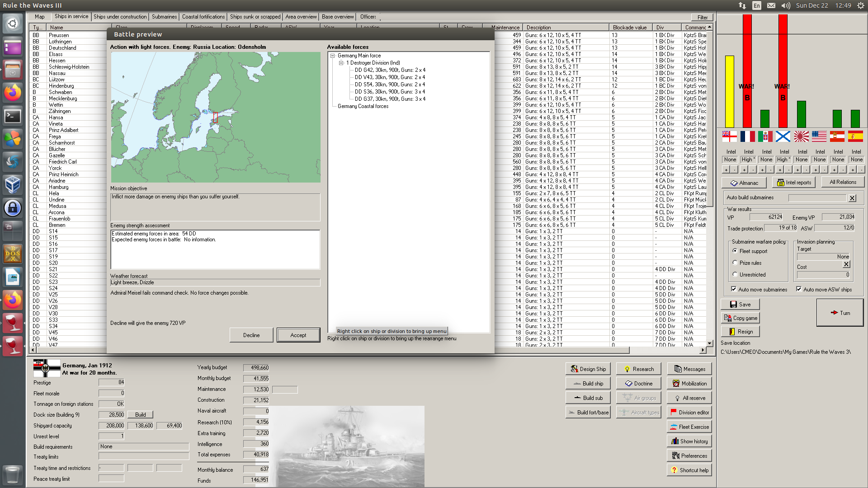This screenshot has width=868, height=488.
Task: Open the Almanac
Action: [x=744, y=183]
